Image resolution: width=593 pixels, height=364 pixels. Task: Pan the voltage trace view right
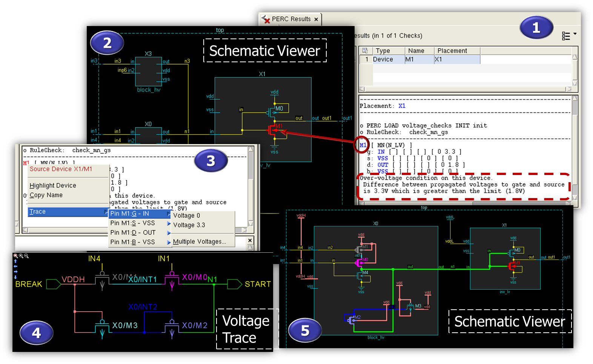[15, 272]
